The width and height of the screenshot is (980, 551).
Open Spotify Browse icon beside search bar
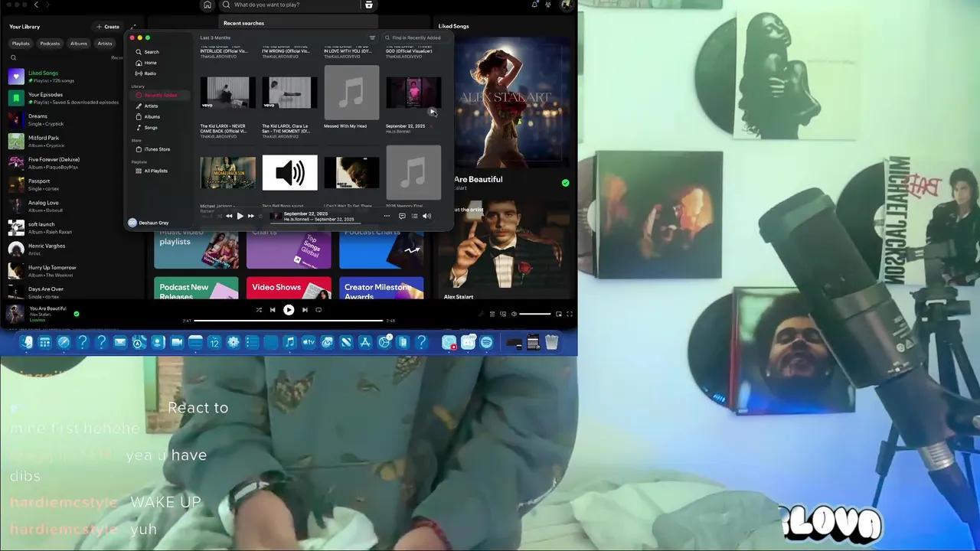(x=368, y=5)
